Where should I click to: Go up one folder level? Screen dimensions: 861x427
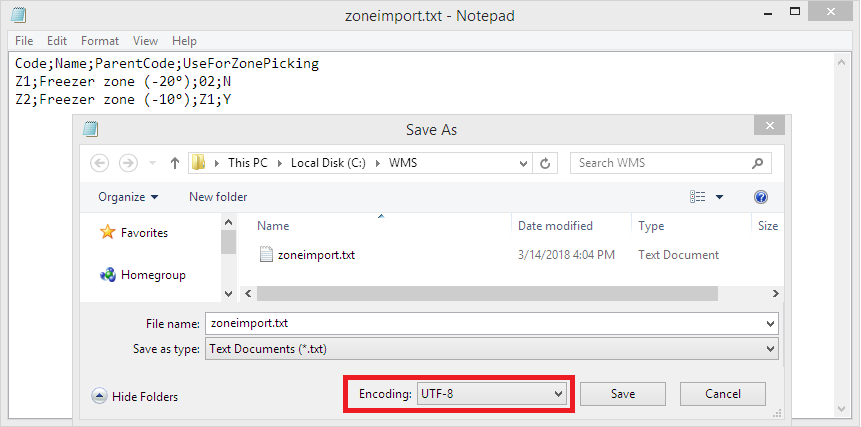[x=175, y=163]
